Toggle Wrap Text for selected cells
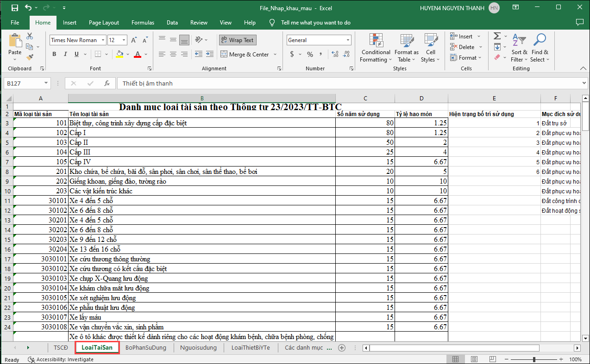The image size is (590, 364). pyautogui.click(x=238, y=40)
